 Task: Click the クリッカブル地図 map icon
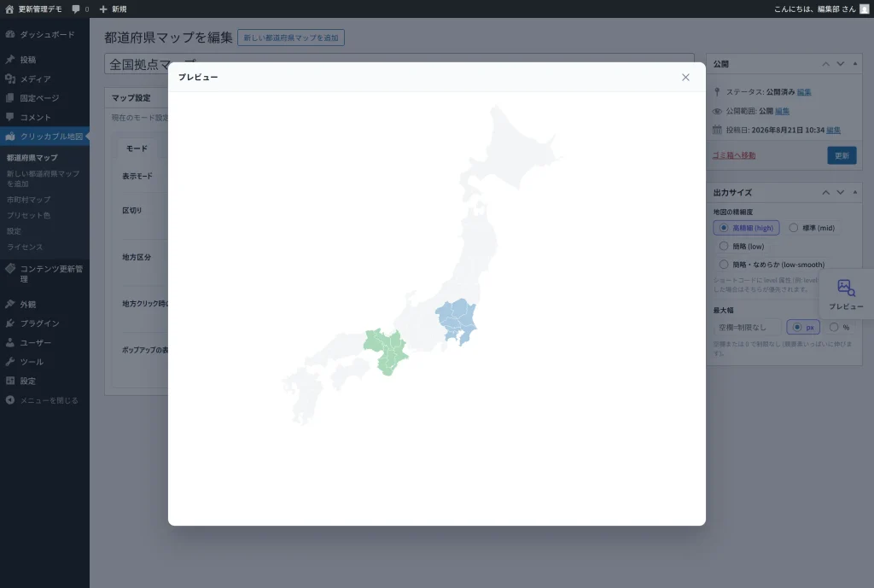click(x=10, y=136)
